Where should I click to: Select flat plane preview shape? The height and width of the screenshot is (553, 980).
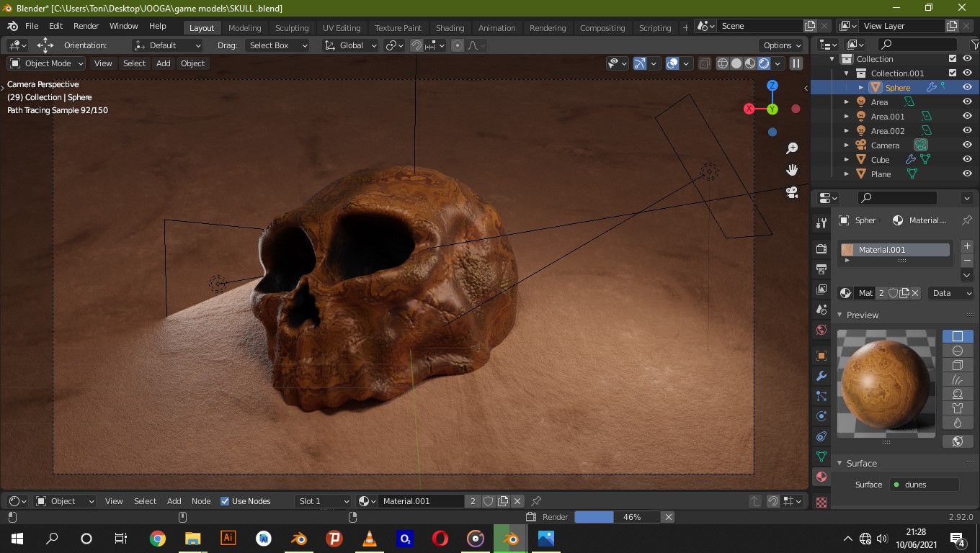(x=958, y=336)
